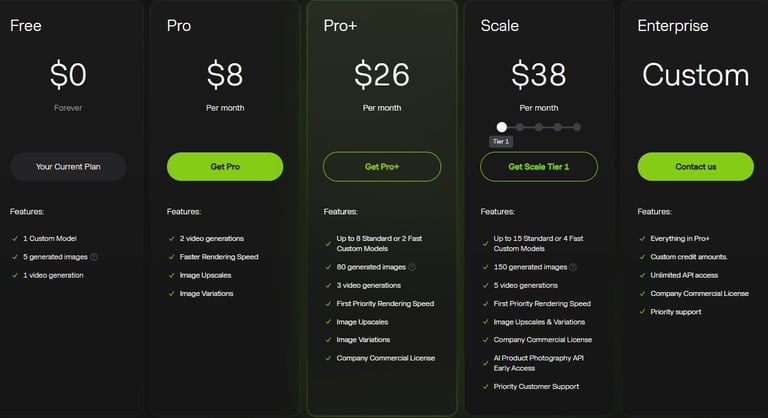Select the Get Pro+ button

coord(382,167)
